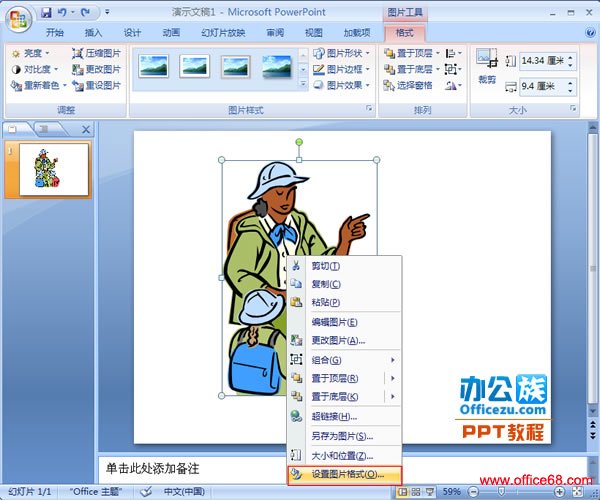This screenshot has height=500, width=600.
Task: Click 压缩图片 compress pictures
Action: (96, 53)
